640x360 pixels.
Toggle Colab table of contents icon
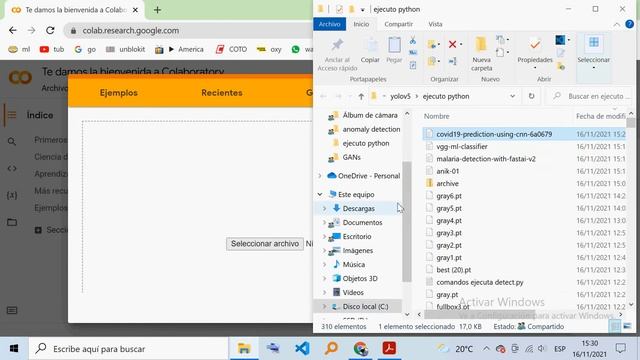(12, 115)
